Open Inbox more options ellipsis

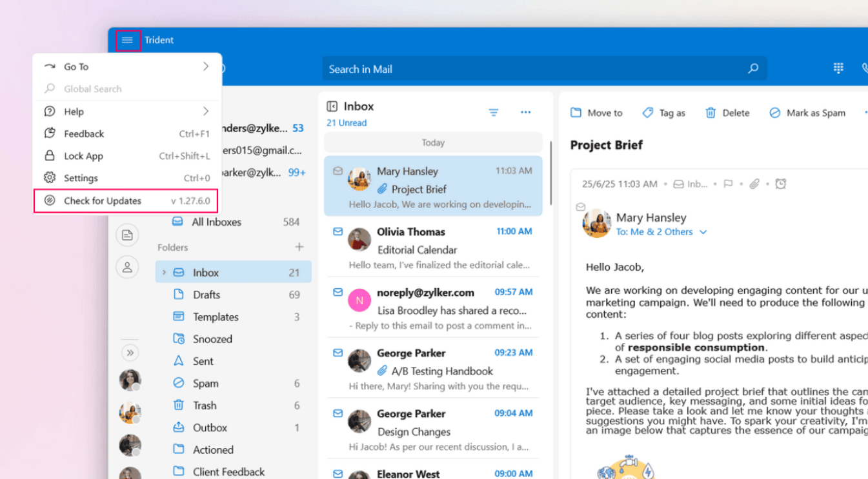526,113
